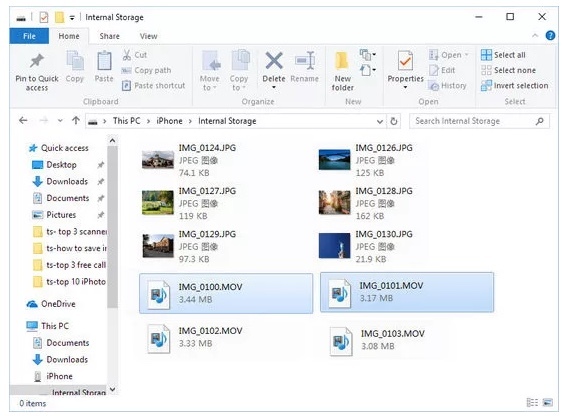567x420 pixels.
Task: Select the IMG_0103.MOV video file
Action: coord(378,341)
